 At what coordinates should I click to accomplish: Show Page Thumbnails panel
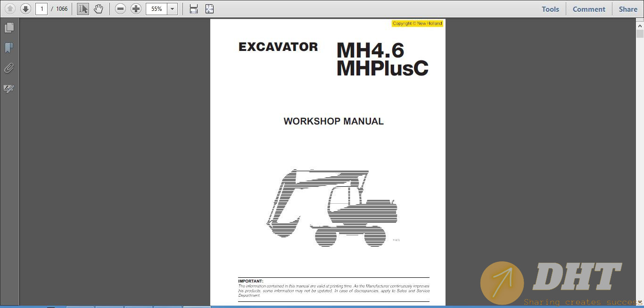(x=9, y=28)
